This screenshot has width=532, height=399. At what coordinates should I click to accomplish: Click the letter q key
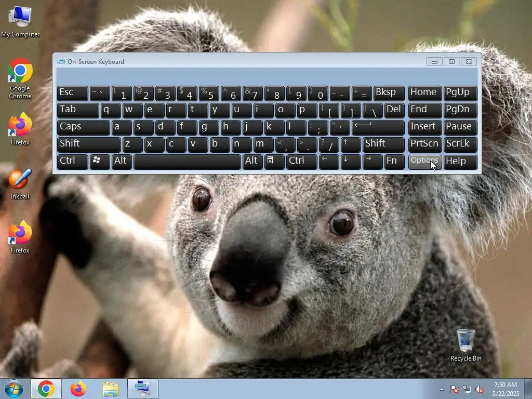(x=111, y=110)
